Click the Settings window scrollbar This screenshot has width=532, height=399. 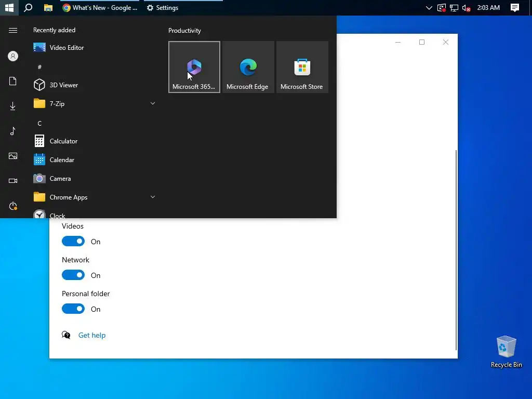(456, 250)
